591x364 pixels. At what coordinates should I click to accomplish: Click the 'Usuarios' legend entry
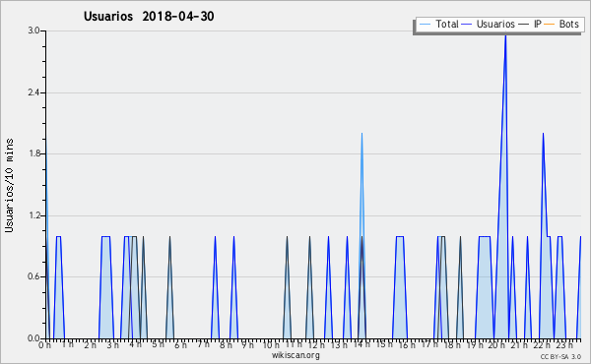point(489,24)
